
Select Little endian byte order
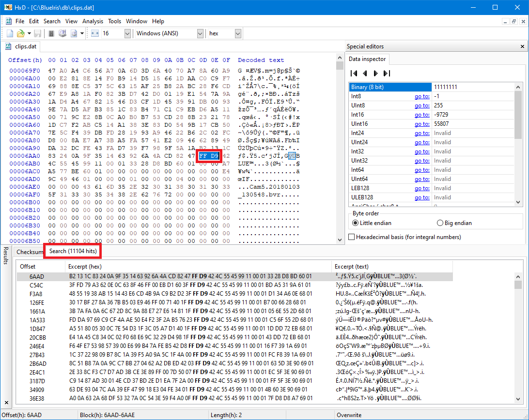tap(372, 223)
